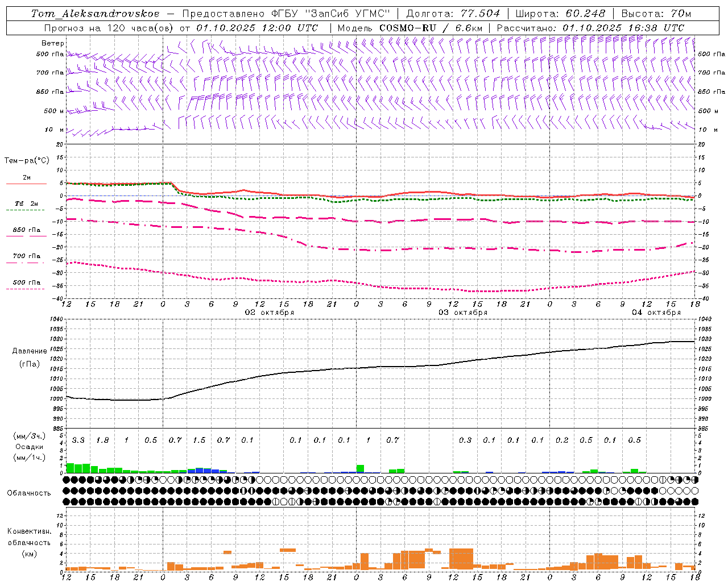This screenshot has height=582, width=728.
Task: Click the Давление pressure panel label
Action: tap(30, 351)
